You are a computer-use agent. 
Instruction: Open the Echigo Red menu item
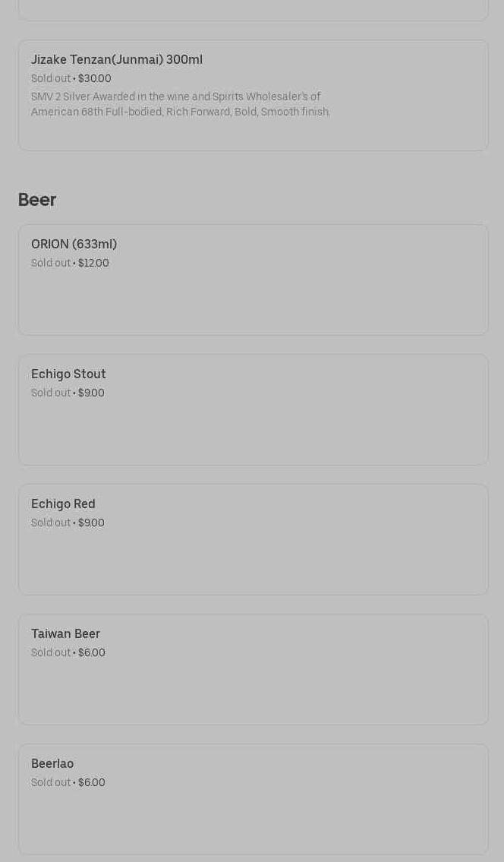63,504
